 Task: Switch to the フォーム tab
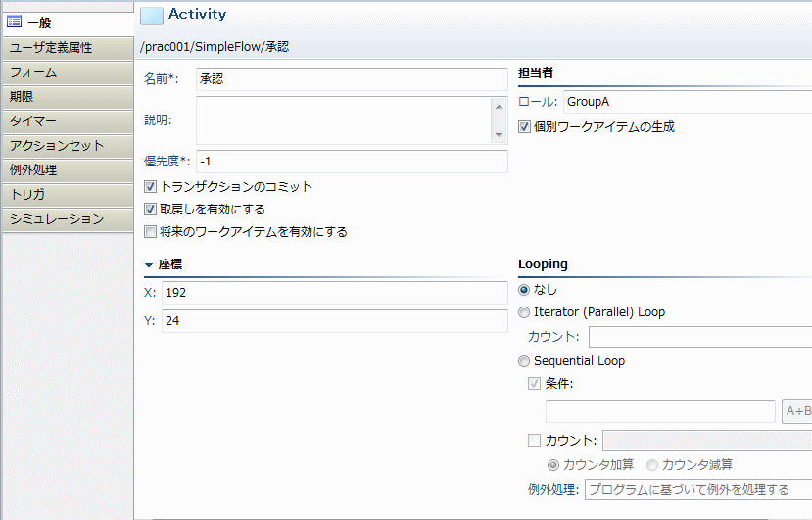pyautogui.click(x=67, y=72)
